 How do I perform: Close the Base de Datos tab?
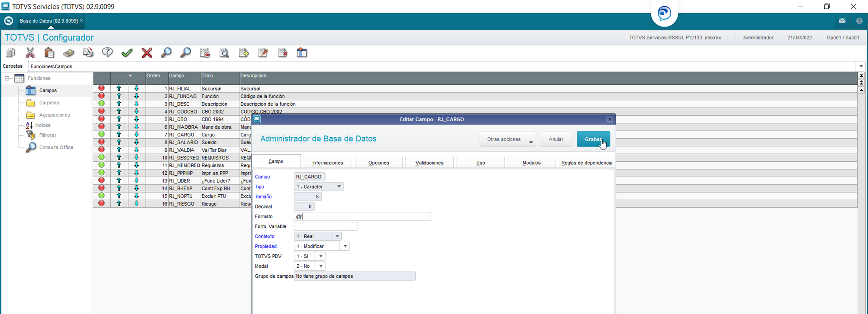pos(81,21)
